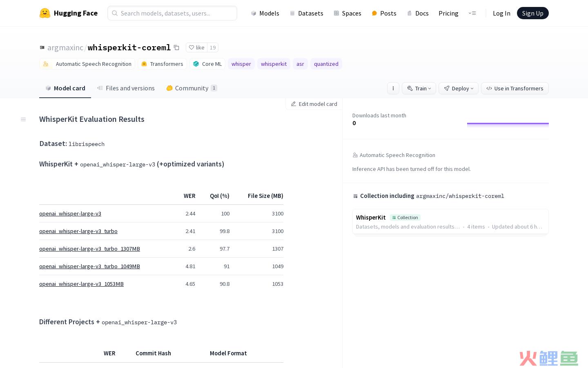Click the collection icon beside Collection including
The height and width of the screenshot is (368, 588).
(355, 196)
